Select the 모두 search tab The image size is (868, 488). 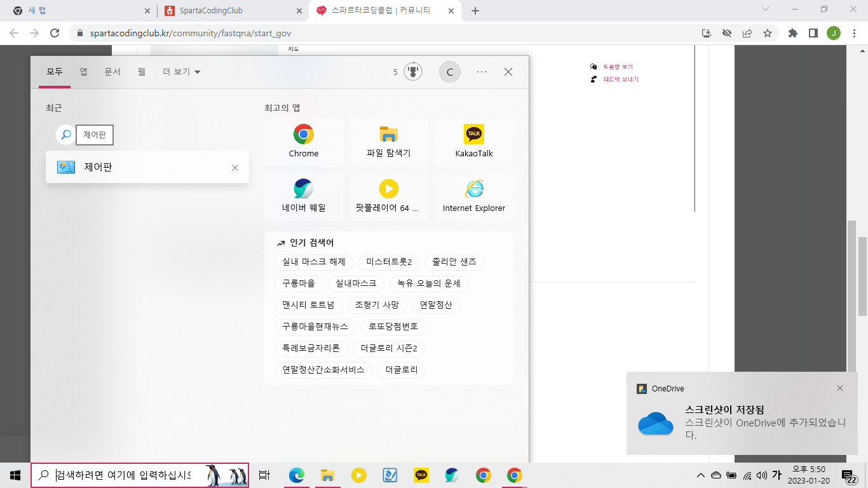point(55,72)
